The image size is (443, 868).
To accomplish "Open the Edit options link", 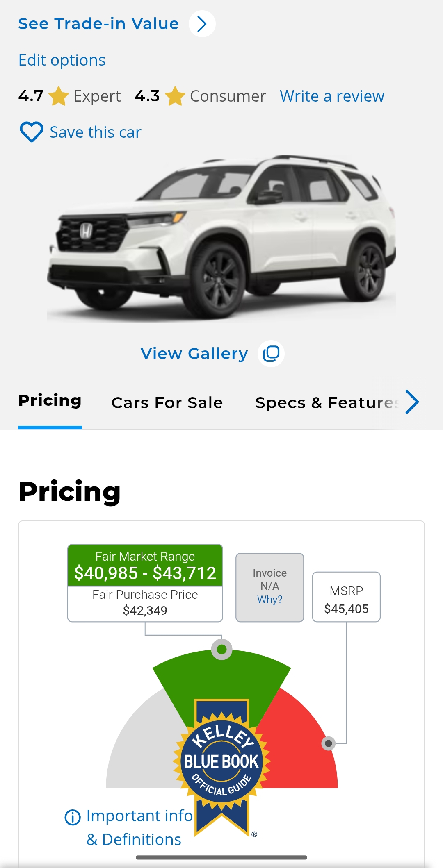I will click(62, 60).
